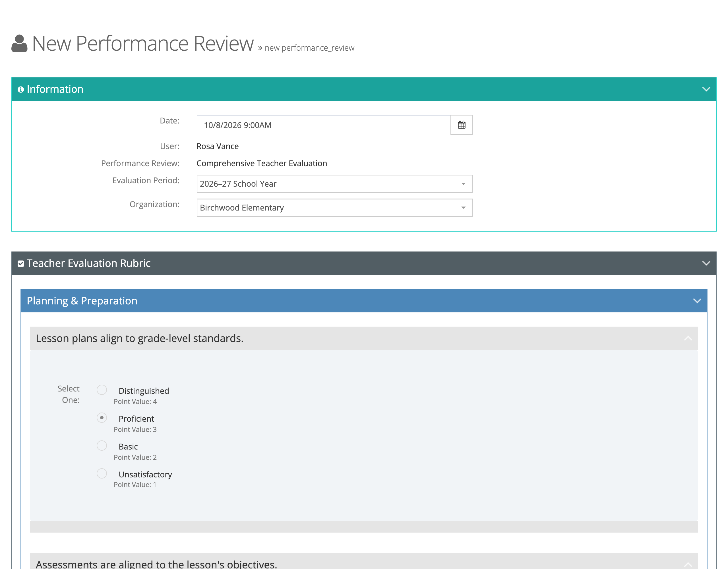The height and width of the screenshot is (569, 728).
Task: Click the Planning & Preparation header title
Action: point(82,301)
